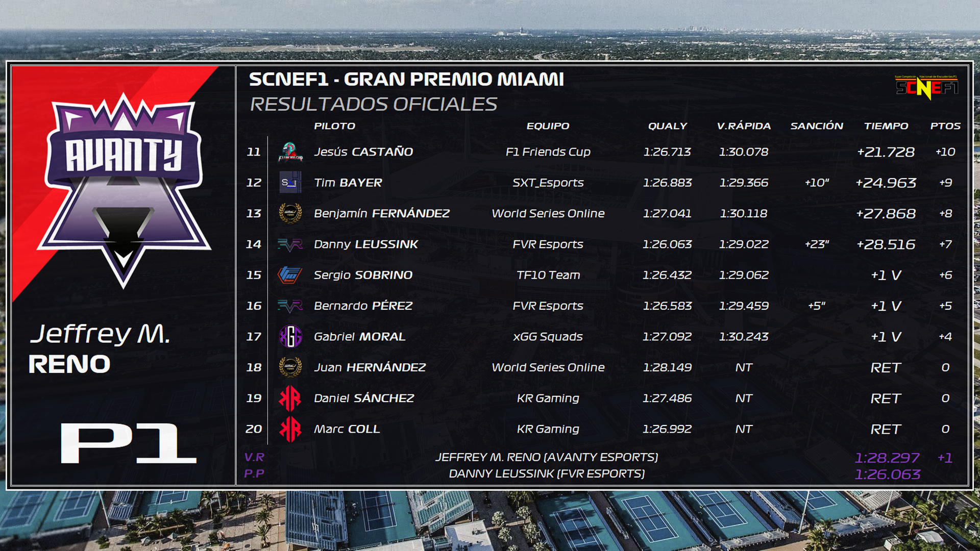Click the FVR Esports logo next to Danny Leussink

point(290,244)
